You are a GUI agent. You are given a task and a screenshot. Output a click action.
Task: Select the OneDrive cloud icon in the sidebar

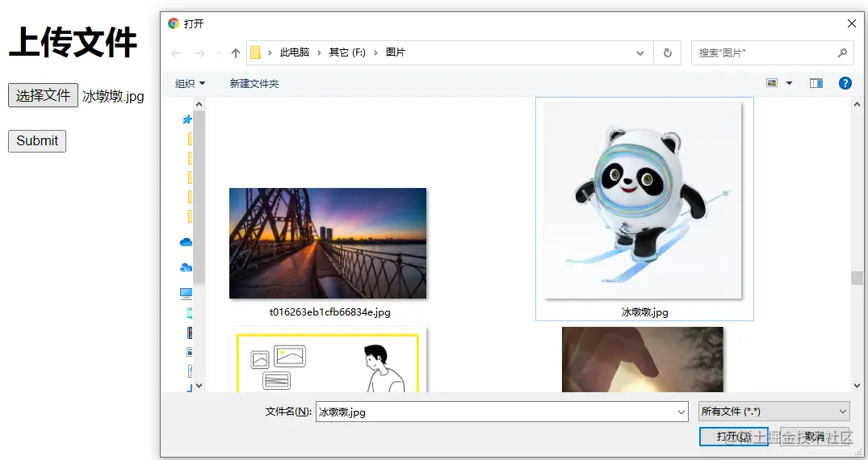pos(186,242)
